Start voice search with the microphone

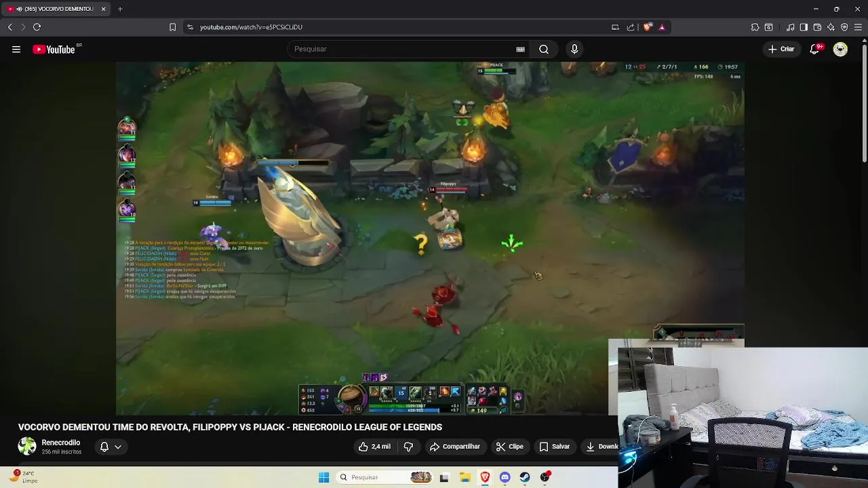tap(574, 49)
